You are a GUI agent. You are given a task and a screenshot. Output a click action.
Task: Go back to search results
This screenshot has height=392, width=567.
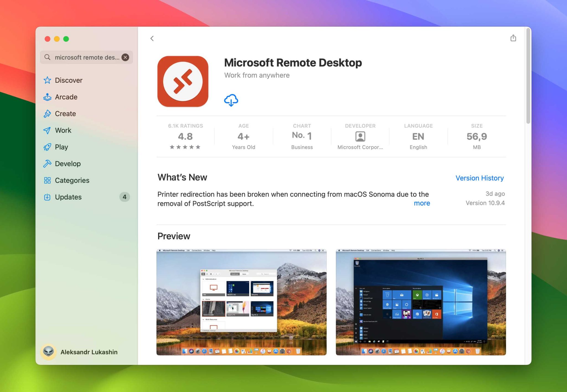pyautogui.click(x=152, y=38)
